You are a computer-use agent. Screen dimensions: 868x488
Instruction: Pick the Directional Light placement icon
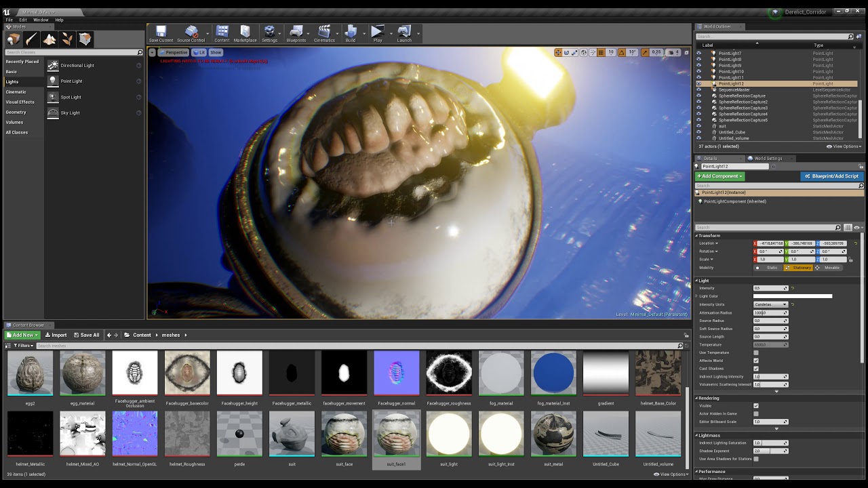[53, 65]
